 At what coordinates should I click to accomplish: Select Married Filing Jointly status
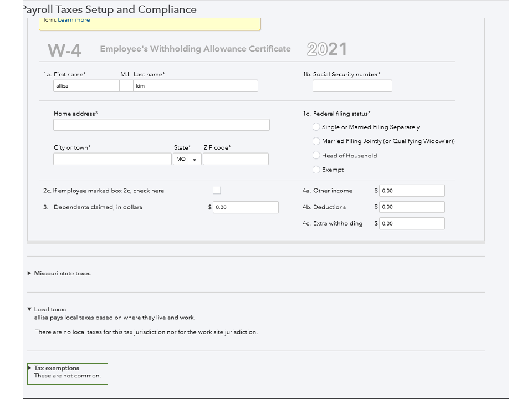coord(316,141)
